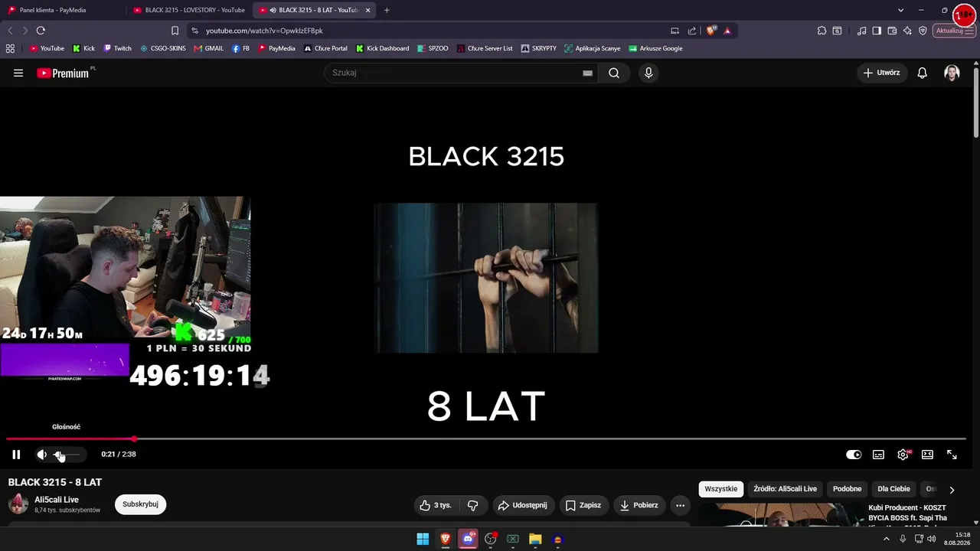Open the Windows Start menu
The image size is (980, 551).
click(423, 540)
